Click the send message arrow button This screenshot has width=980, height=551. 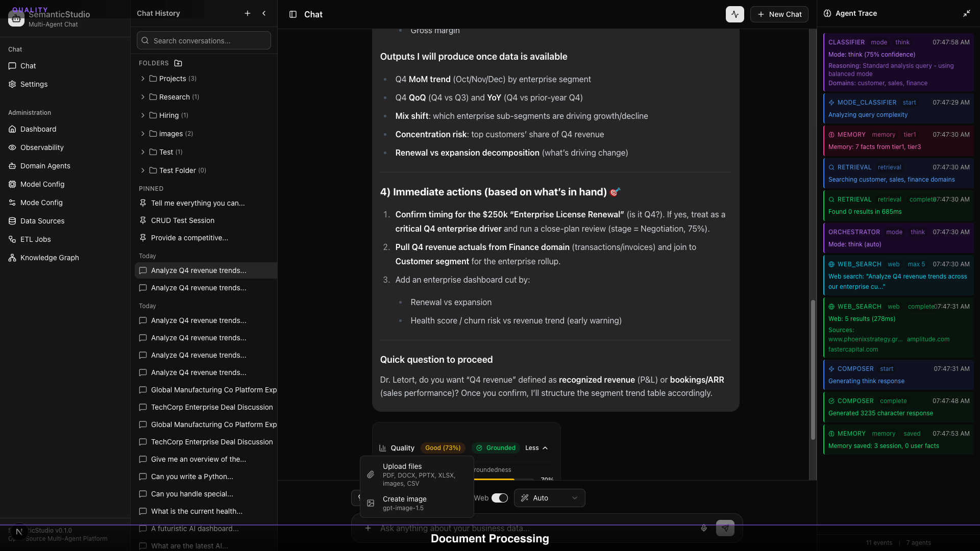[x=725, y=528]
